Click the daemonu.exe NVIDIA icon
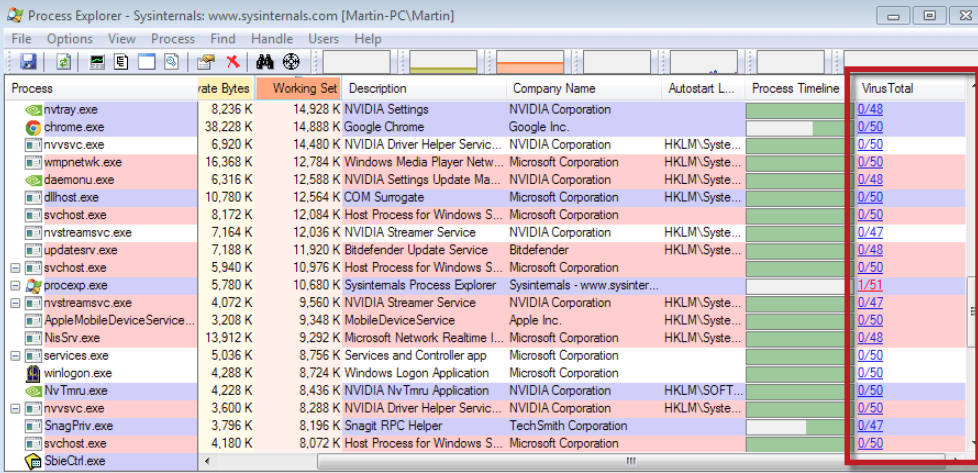This screenshot has height=473, width=978. pos(33,180)
